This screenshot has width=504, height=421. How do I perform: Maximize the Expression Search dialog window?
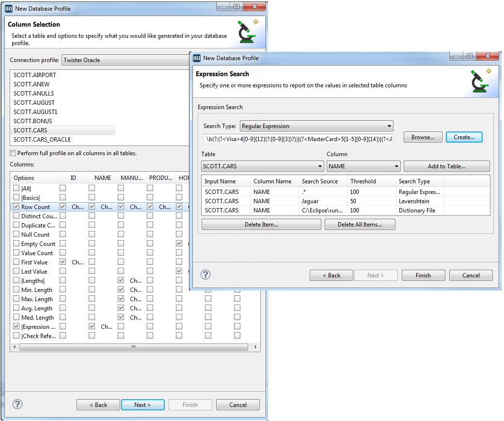click(x=469, y=56)
